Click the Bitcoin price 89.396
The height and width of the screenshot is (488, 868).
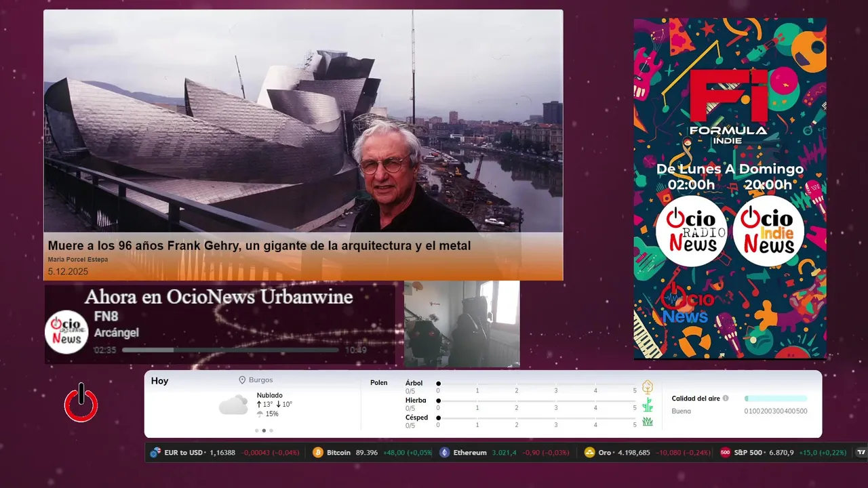pos(367,452)
